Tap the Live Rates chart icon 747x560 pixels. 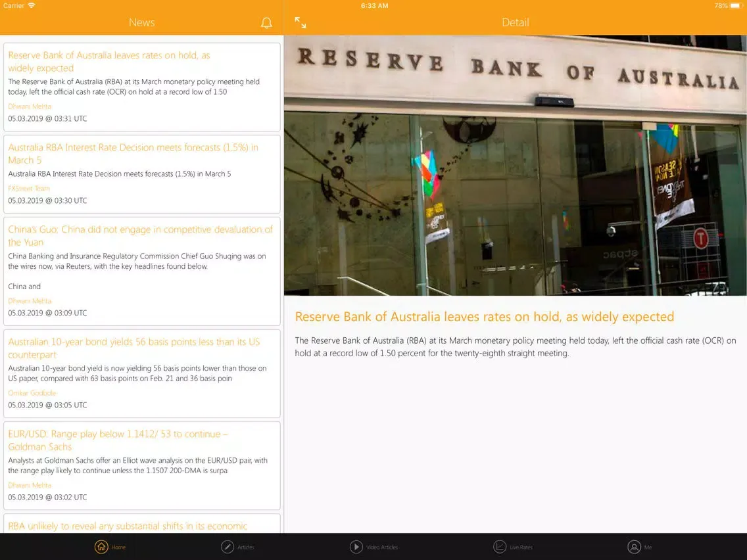(500, 547)
